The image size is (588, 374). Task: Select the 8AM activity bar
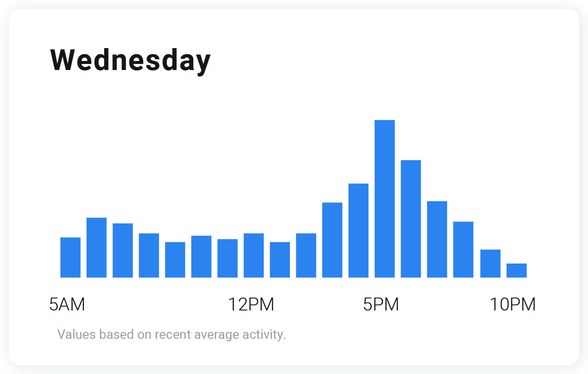pyautogui.click(x=149, y=255)
